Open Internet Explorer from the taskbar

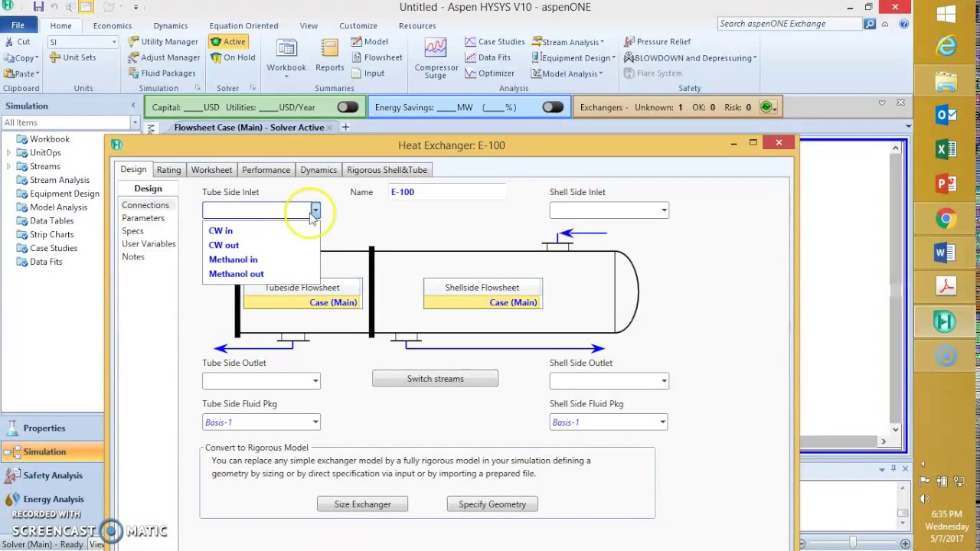tap(946, 47)
